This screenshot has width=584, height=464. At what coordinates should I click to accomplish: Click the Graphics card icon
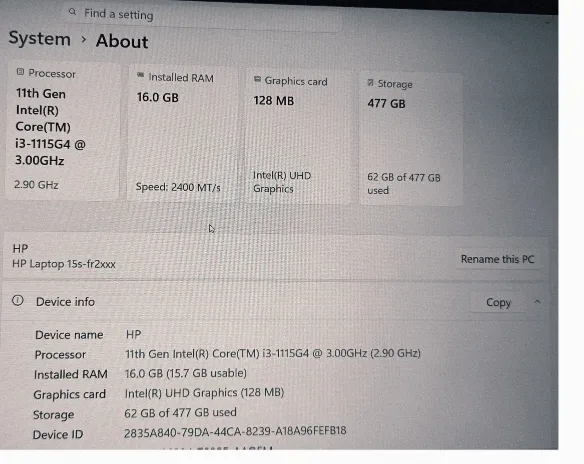[257, 79]
